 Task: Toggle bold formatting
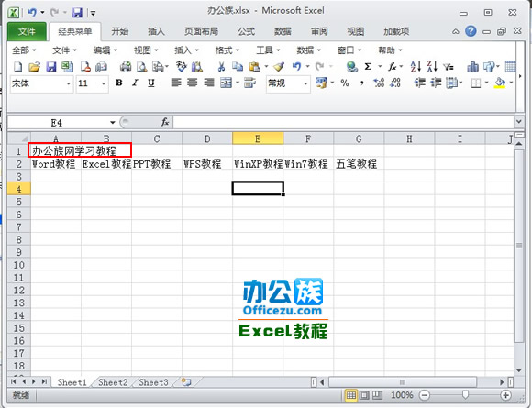pos(118,83)
